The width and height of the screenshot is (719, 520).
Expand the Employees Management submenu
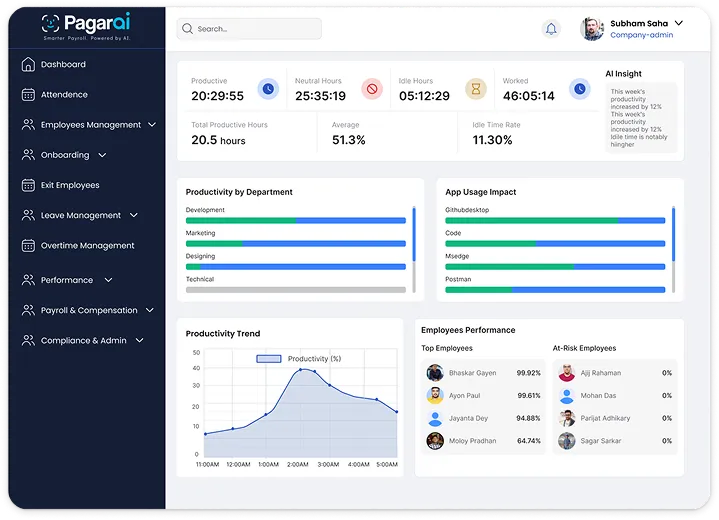[x=152, y=125]
